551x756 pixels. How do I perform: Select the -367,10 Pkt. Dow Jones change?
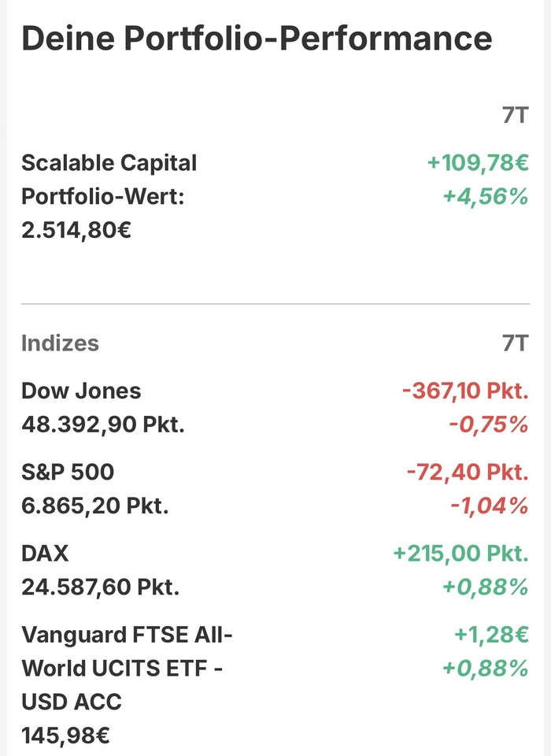[465, 391]
